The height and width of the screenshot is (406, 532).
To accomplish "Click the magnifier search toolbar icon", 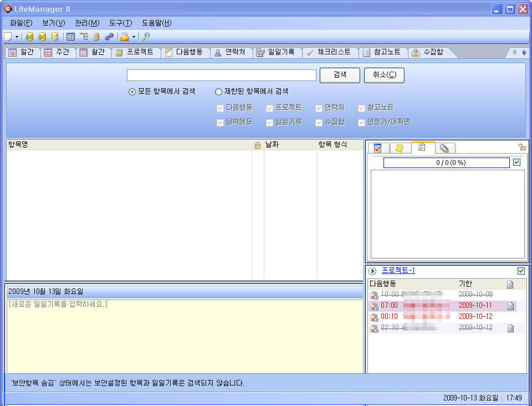I will 146,37.
